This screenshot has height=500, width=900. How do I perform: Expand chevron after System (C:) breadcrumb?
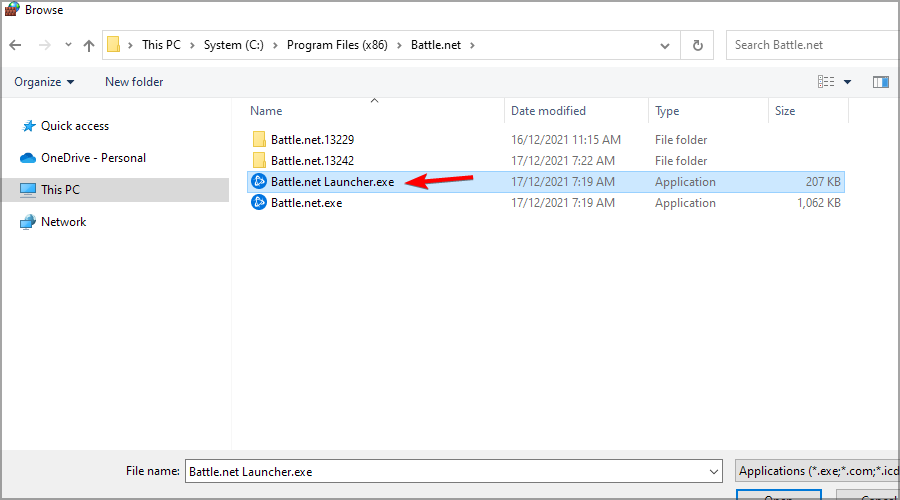[x=275, y=45]
